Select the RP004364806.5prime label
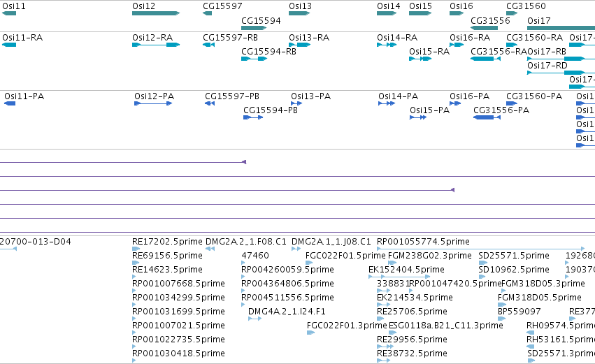Screen dimensions: 595x364 pyautogui.click(x=287, y=284)
